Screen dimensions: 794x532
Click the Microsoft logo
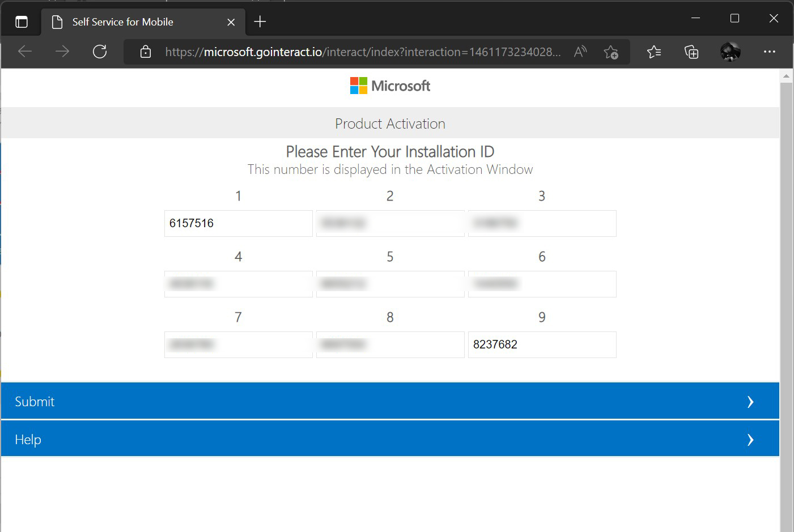tap(390, 86)
